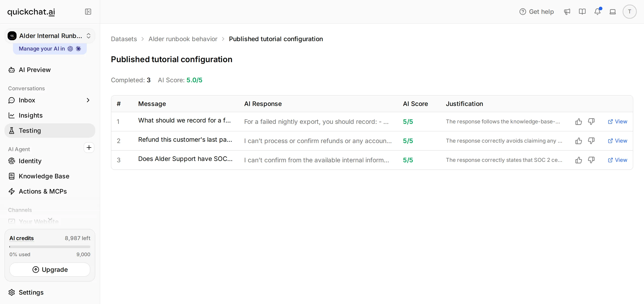Click the AI credits label

pos(21,238)
